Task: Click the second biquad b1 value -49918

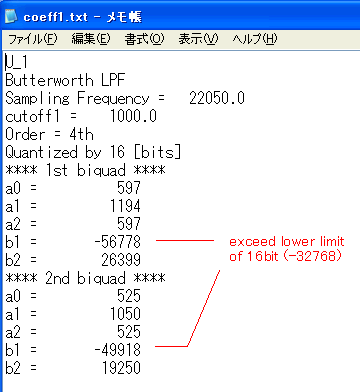Action: click(117, 350)
